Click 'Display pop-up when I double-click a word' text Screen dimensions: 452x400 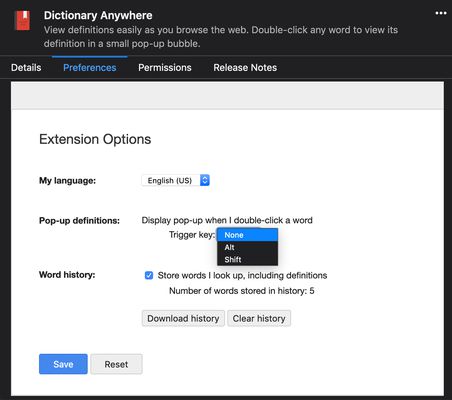[x=227, y=220]
